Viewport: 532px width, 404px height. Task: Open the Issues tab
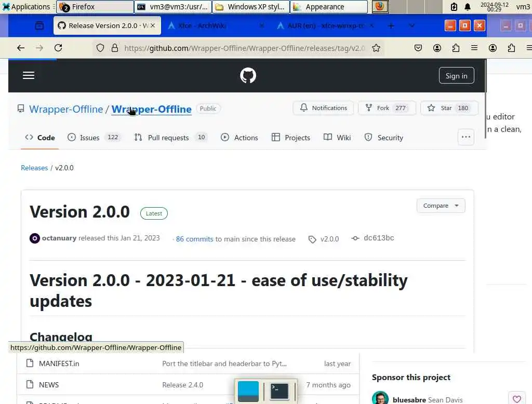tap(95, 138)
